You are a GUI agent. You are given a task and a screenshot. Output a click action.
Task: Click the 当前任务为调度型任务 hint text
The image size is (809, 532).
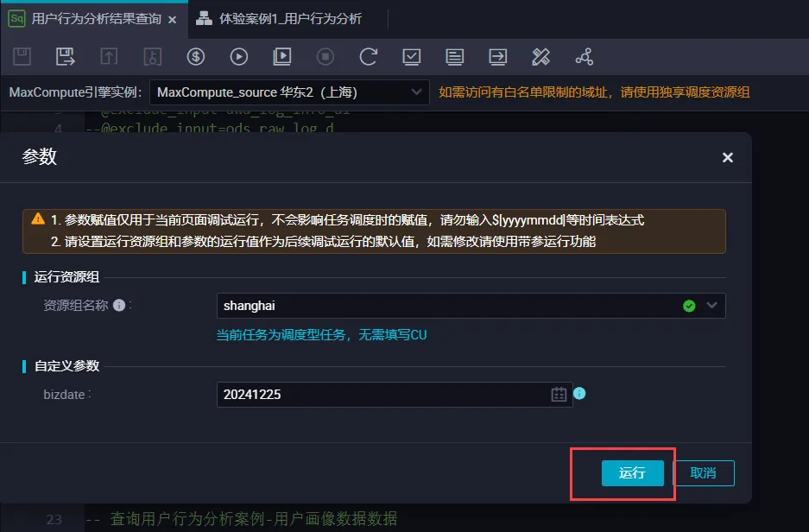point(321,335)
